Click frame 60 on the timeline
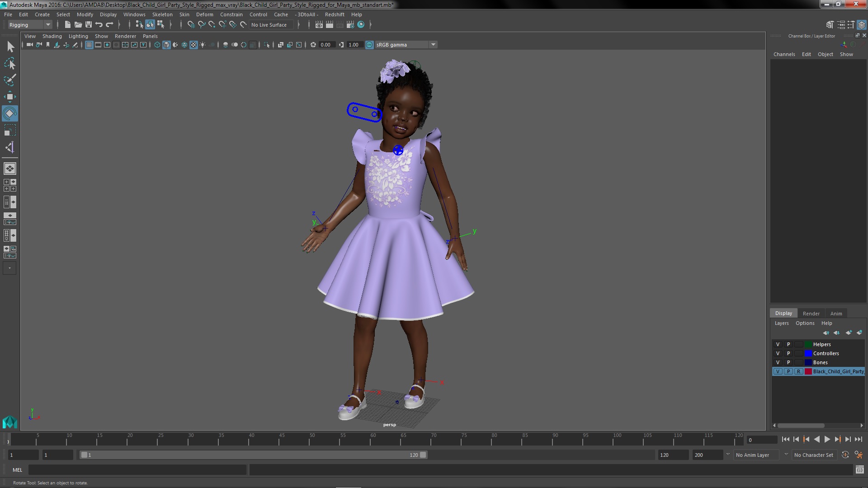The image size is (868, 488). 370,440
